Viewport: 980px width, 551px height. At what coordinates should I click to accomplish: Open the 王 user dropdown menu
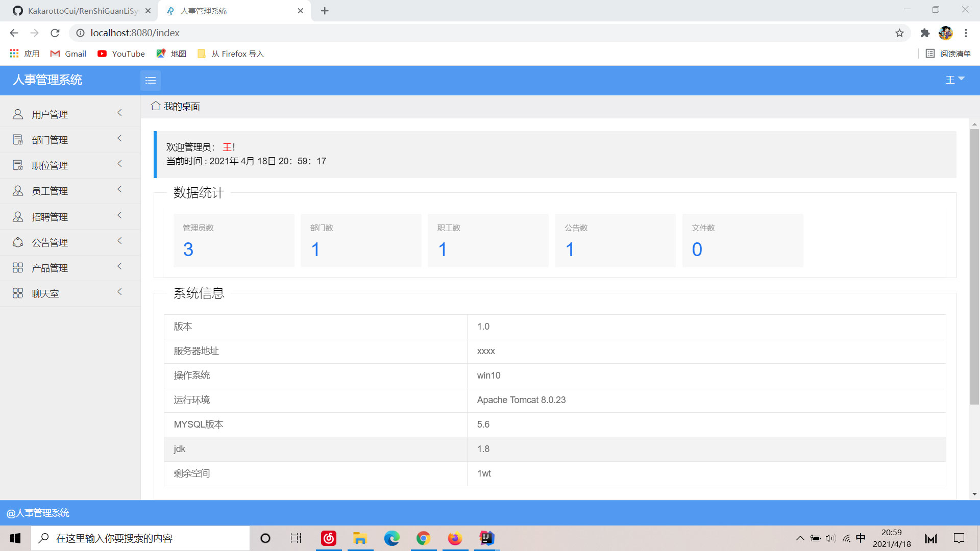954,80
